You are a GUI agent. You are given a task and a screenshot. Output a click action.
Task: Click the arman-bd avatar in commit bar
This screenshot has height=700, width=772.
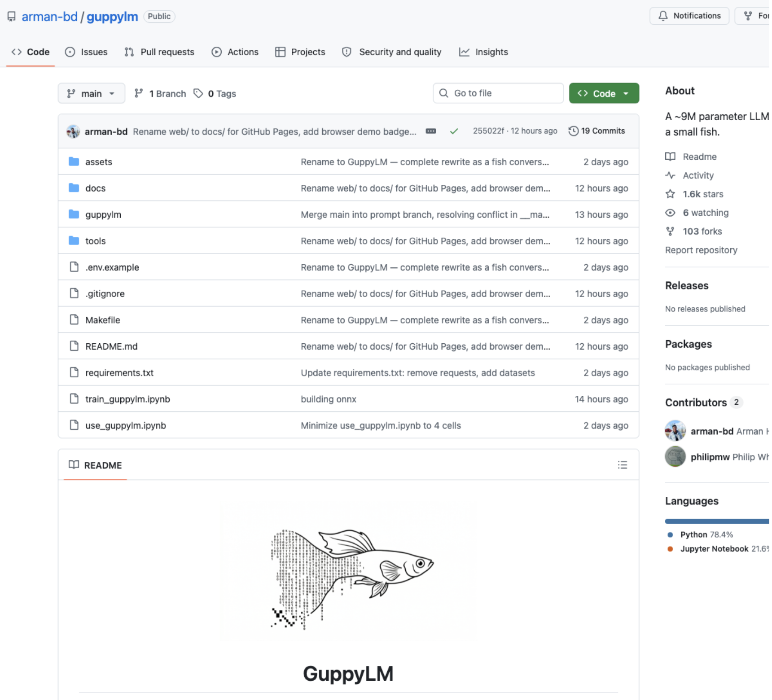pos(73,131)
